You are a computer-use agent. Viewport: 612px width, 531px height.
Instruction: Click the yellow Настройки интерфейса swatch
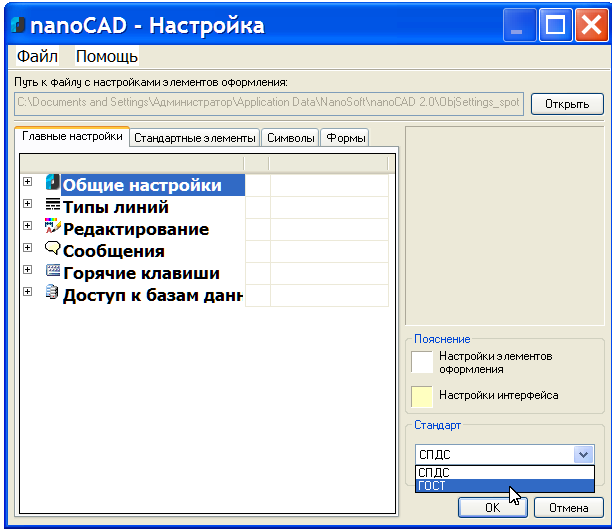pyautogui.click(x=422, y=397)
